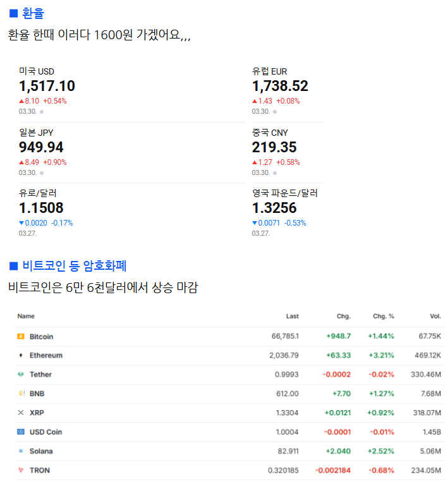Click the USD Coin icon

[21, 432]
